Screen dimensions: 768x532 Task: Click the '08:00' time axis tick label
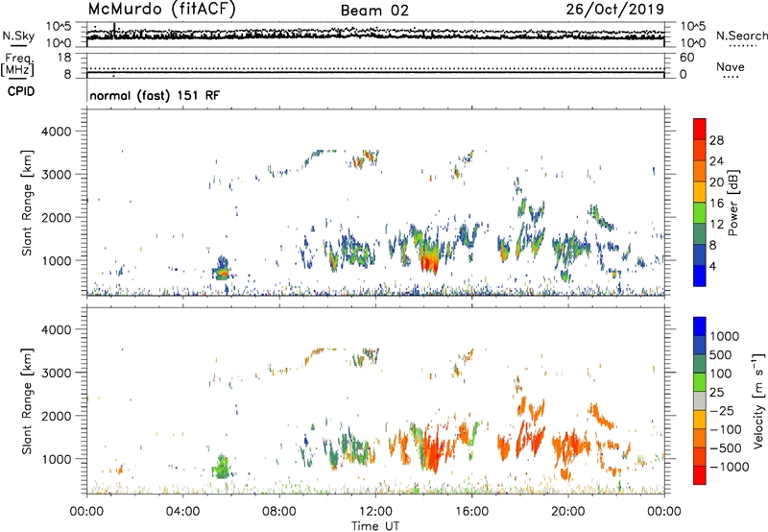coord(279,512)
